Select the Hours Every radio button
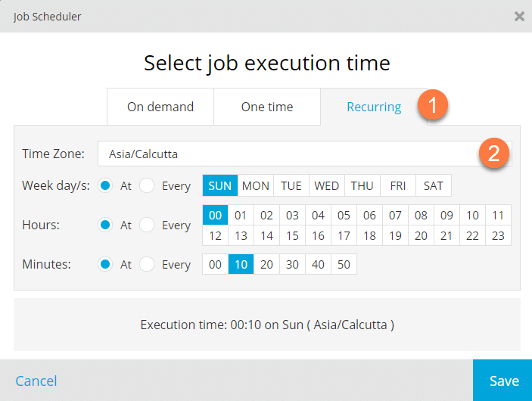This screenshot has width=532, height=401. tap(147, 225)
